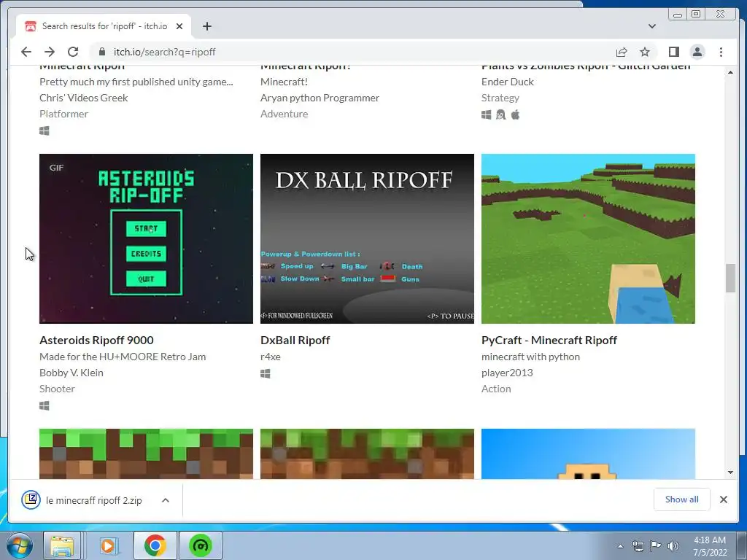Open Asteroids Rip-Off game thumbnail
This screenshot has width=747, height=560.
pos(146,238)
